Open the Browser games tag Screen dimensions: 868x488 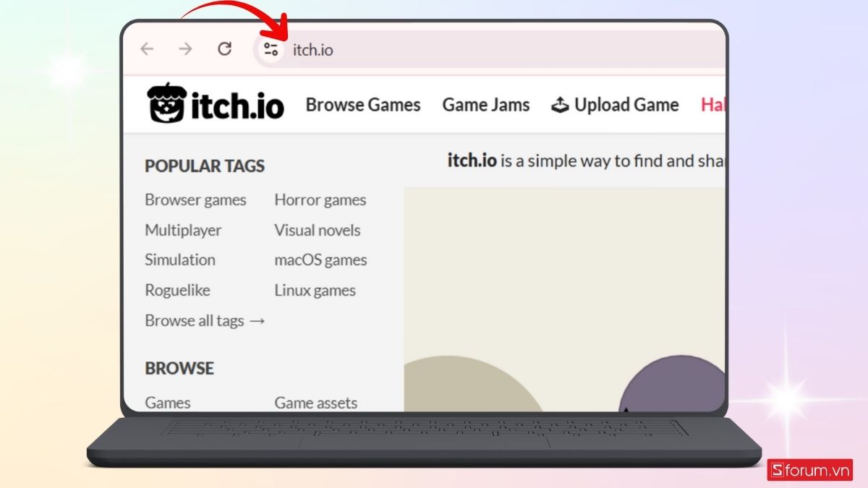(195, 200)
